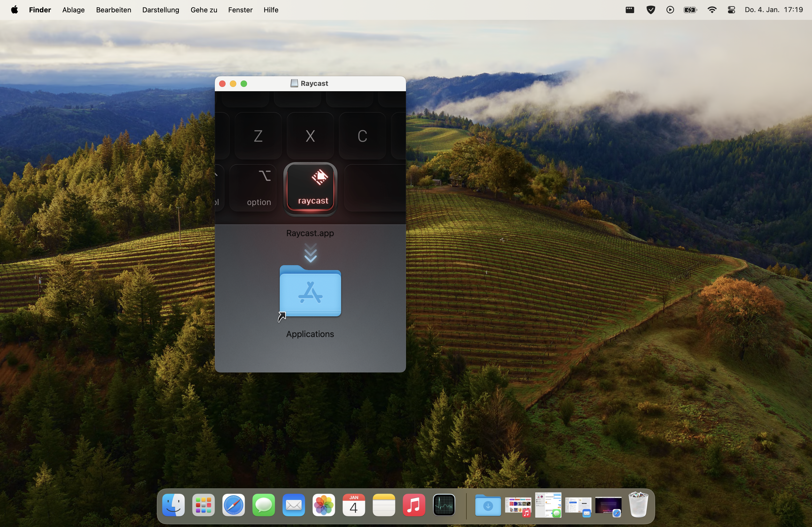Image resolution: width=812 pixels, height=527 pixels.
Task: Open the Ablage menu
Action: 73,10
